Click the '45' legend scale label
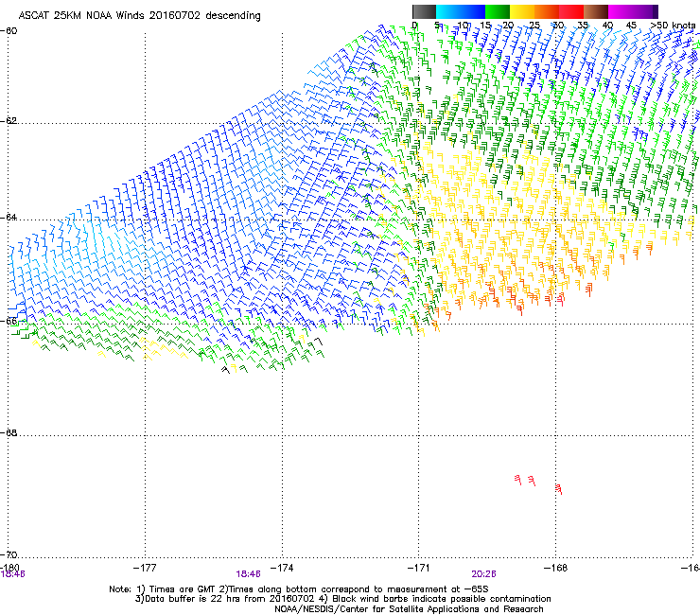The height and width of the screenshot is (615, 700). tap(631, 26)
